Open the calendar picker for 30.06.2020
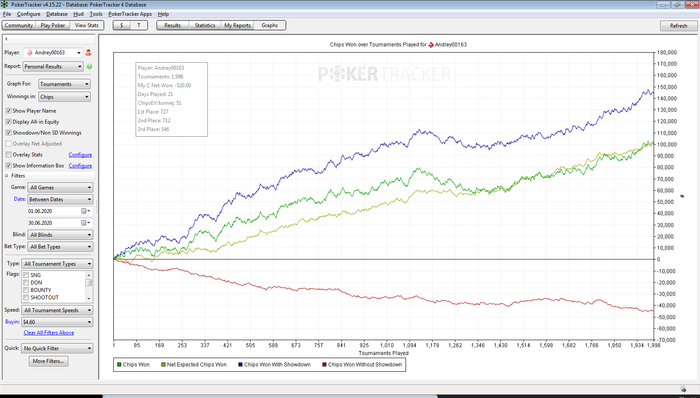Image resolution: width=700 pixels, height=398 pixels. click(x=85, y=223)
